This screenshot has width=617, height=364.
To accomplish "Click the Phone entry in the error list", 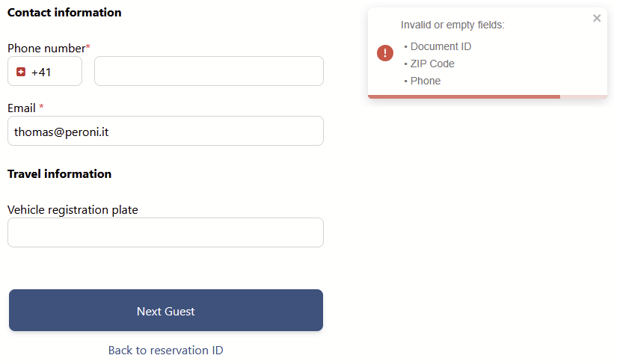I will [x=426, y=81].
